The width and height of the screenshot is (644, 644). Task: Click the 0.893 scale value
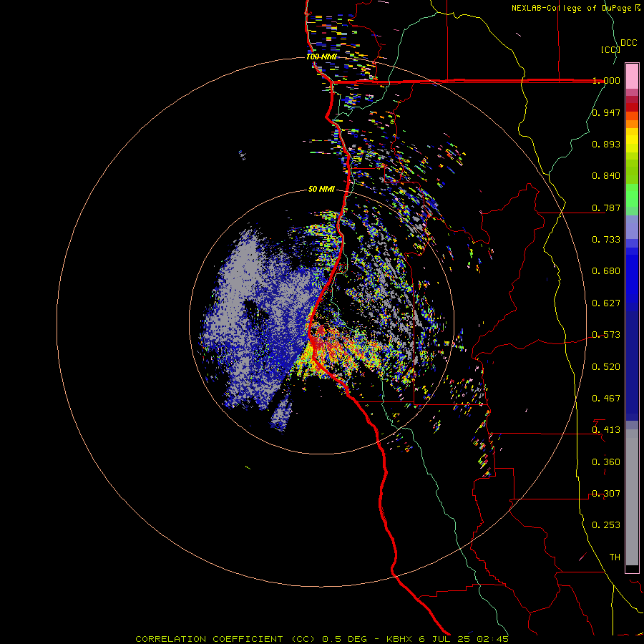pos(606,144)
